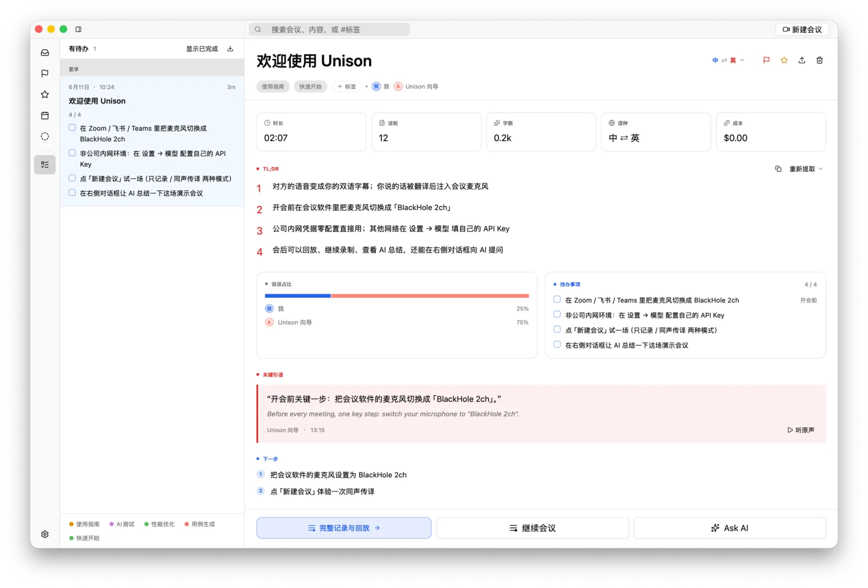Check 待办事项 card item 非公司内网环境

tap(557, 315)
